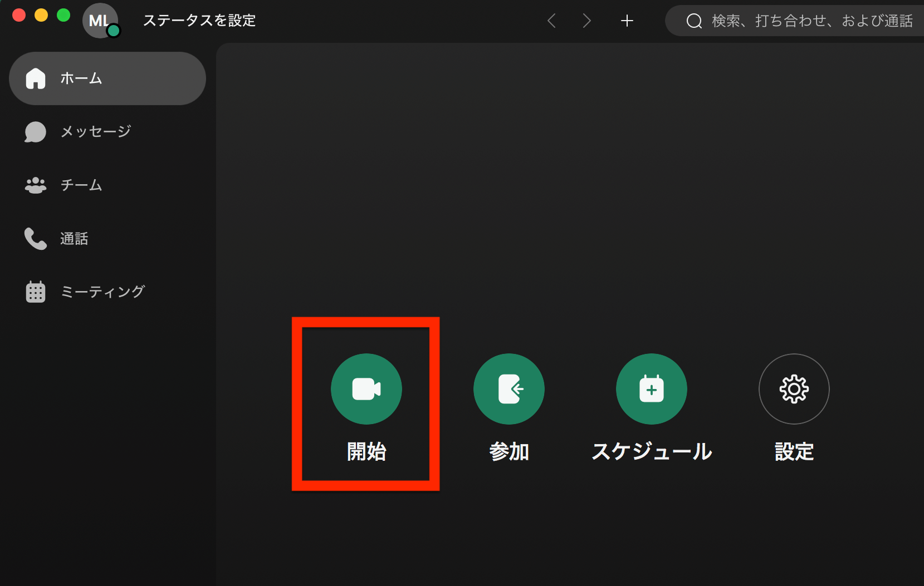Navigate forward using the right chevron

[x=587, y=21]
